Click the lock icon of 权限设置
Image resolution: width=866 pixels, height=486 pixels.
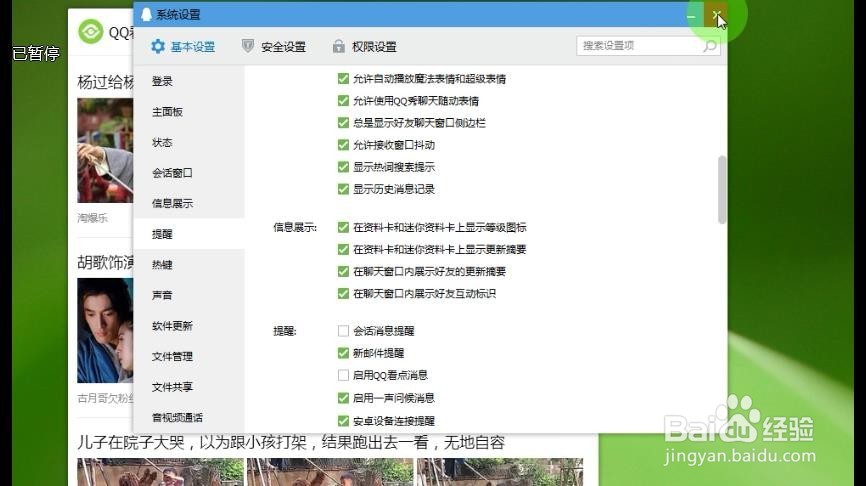pos(339,46)
